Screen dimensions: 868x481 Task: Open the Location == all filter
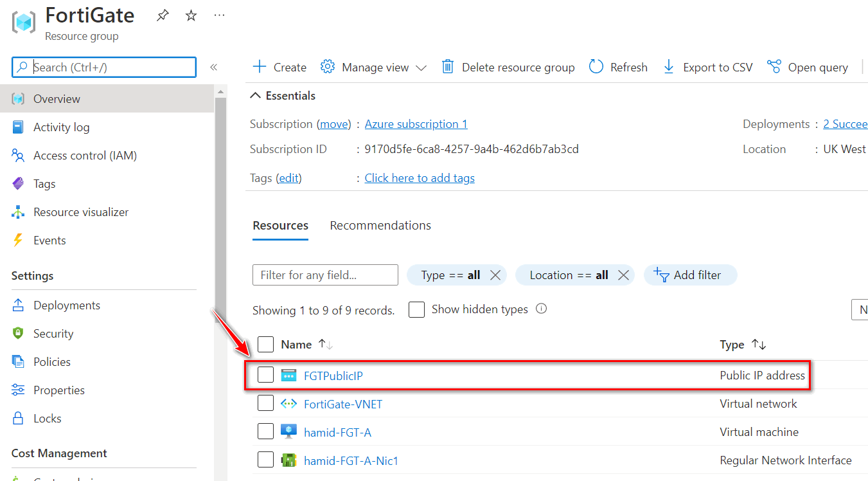pos(569,275)
